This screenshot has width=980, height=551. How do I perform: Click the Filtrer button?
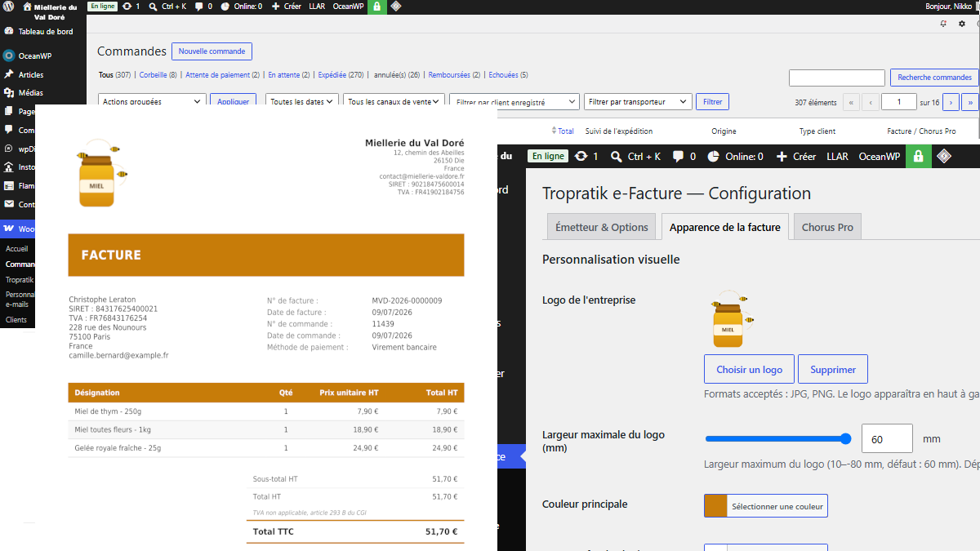[x=712, y=102]
